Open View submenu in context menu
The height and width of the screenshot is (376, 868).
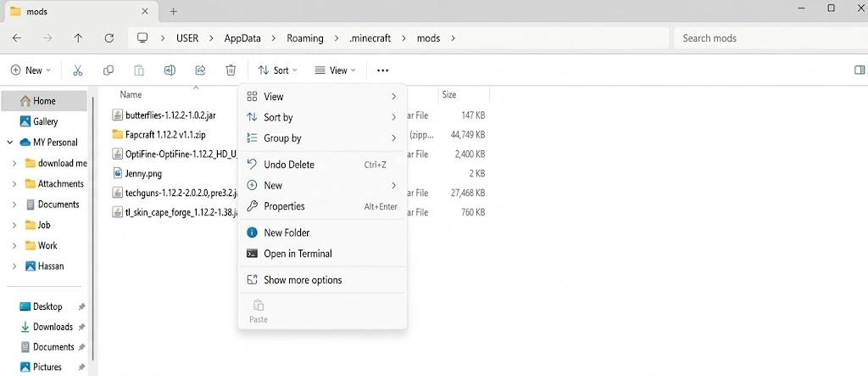pos(322,97)
